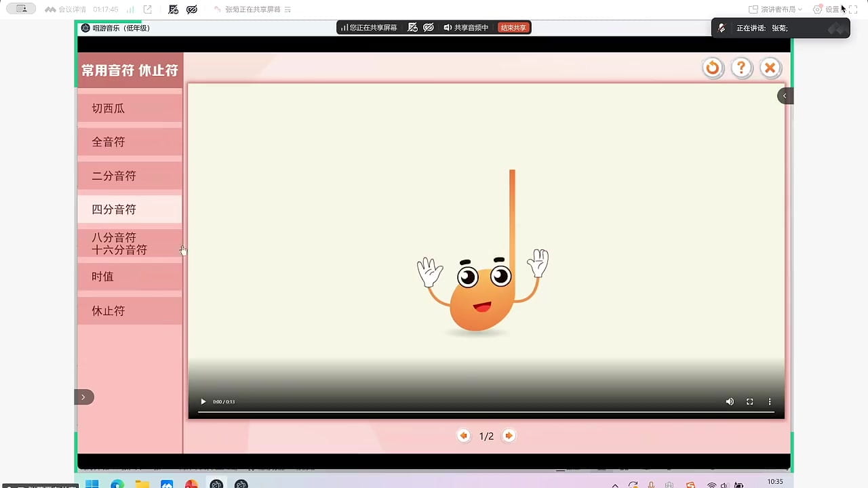Go to next page with the right orange arrow
Screen dimensions: 868x488
[509, 436]
